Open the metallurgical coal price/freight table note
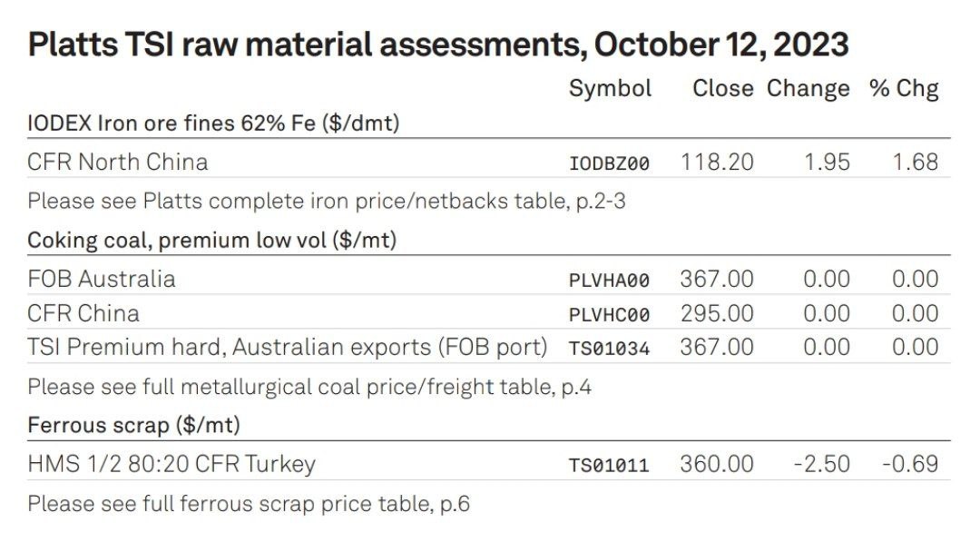The width and height of the screenshot is (980, 552). [x=309, y=387]
